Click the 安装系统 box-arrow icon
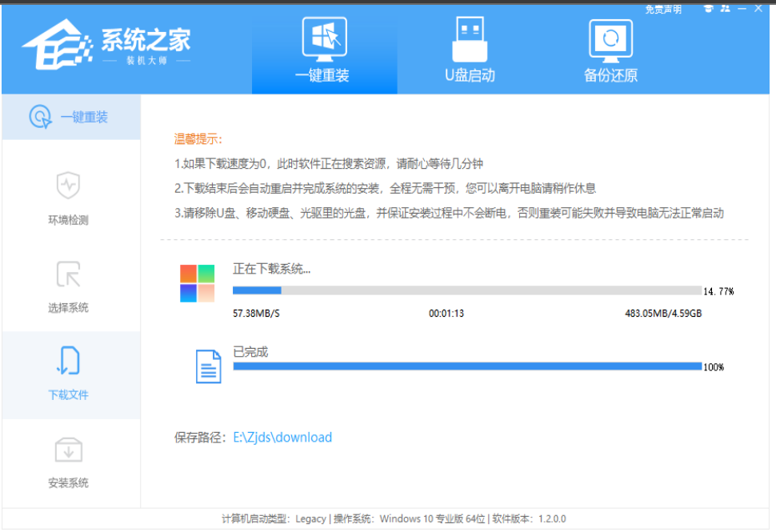Viewport: 776px width, 532px height. (68, 450)
